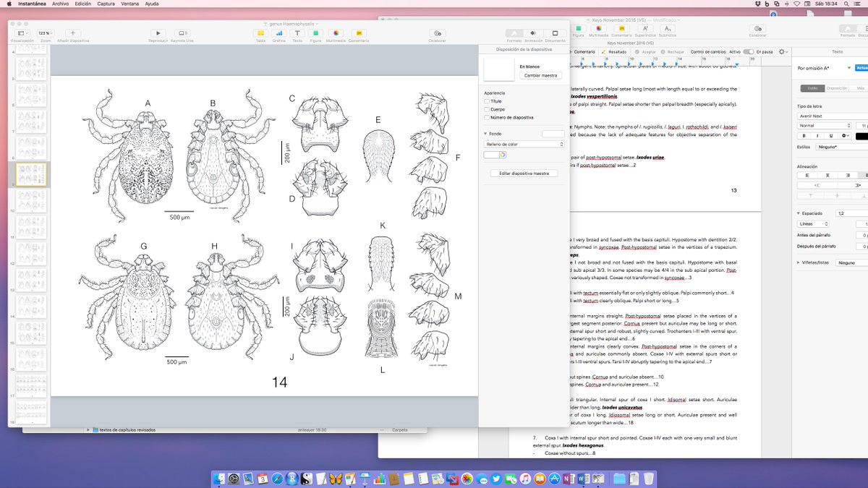Open the Trash in the Dock

648,478
